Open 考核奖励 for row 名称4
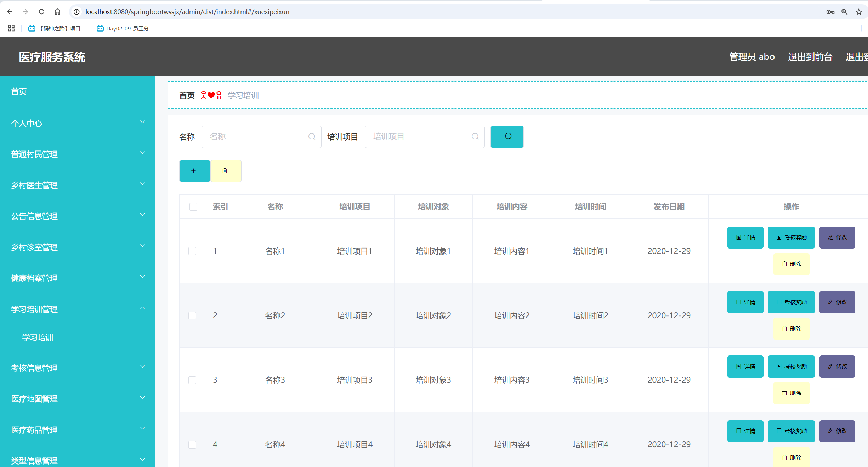 point(791,431)
